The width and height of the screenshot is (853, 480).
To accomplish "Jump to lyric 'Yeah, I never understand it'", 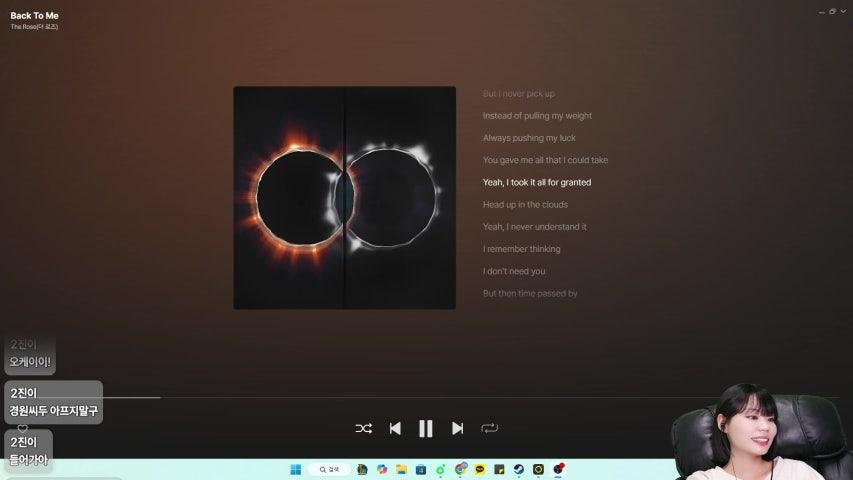I will point(534,226).
